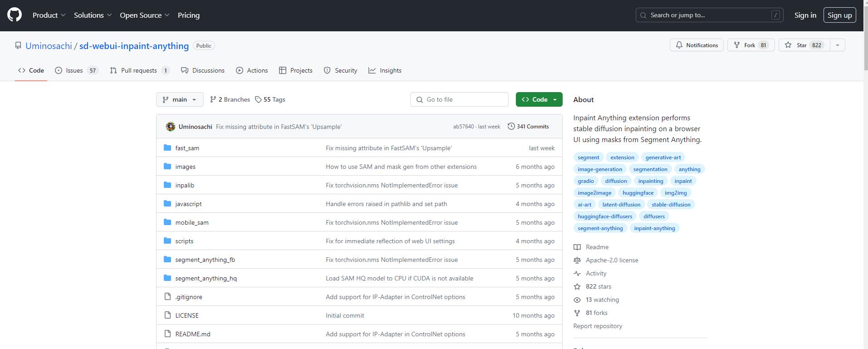Click the scale icon beside Apache-2.0 license
Screen dimensions: 868x349
click(x=577, y=260)
